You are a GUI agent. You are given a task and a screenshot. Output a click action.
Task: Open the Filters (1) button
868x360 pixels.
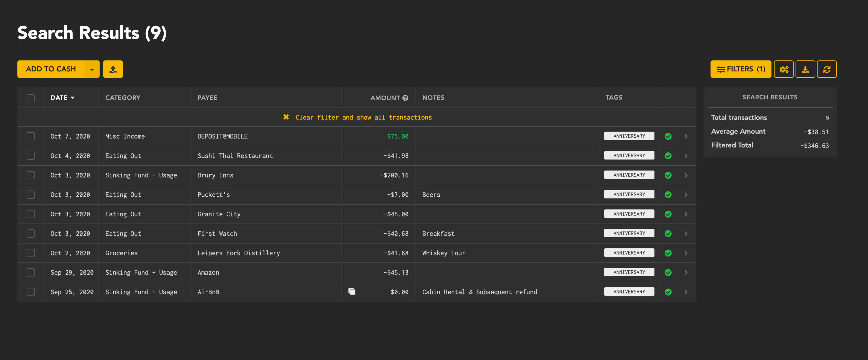(x=740, y=69)
